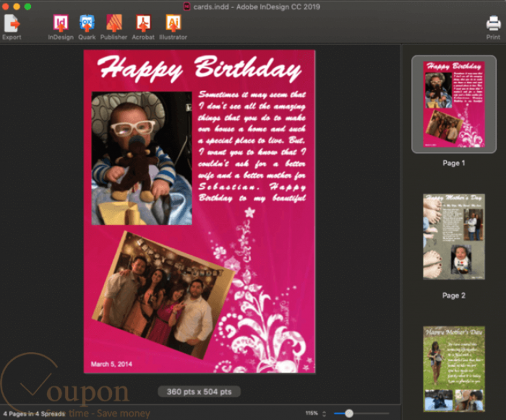506x420 pixels.
Task: Click the zoom slider handle
Action: [349, 413]
